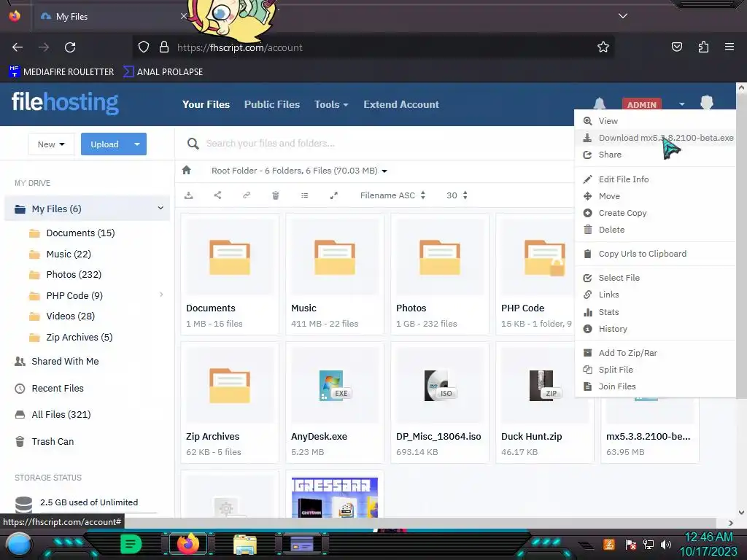Change the 30 per page dropdown
747x560 pixels.
(x=457, y=195)
